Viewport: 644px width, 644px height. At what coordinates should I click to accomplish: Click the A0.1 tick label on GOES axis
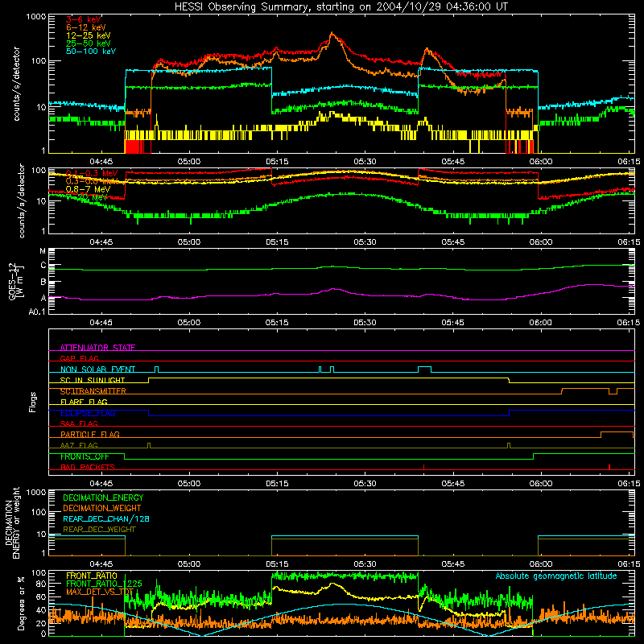(x=37, y=312)
